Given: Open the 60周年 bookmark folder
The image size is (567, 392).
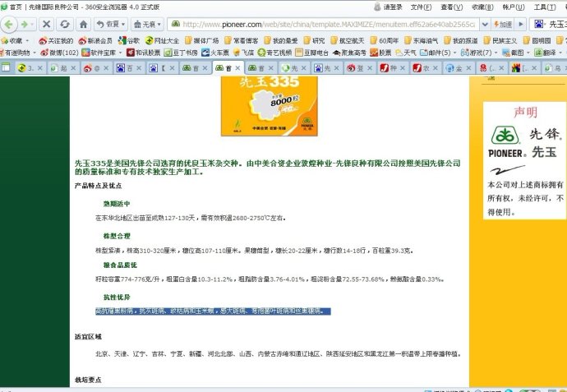Looking at the screenshot, I should [384, 40].
